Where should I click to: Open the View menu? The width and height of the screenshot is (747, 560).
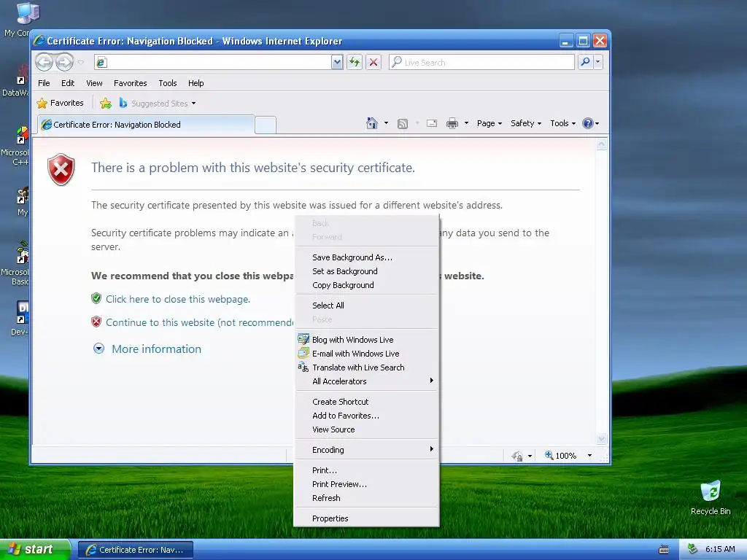(x=94, y=83)
